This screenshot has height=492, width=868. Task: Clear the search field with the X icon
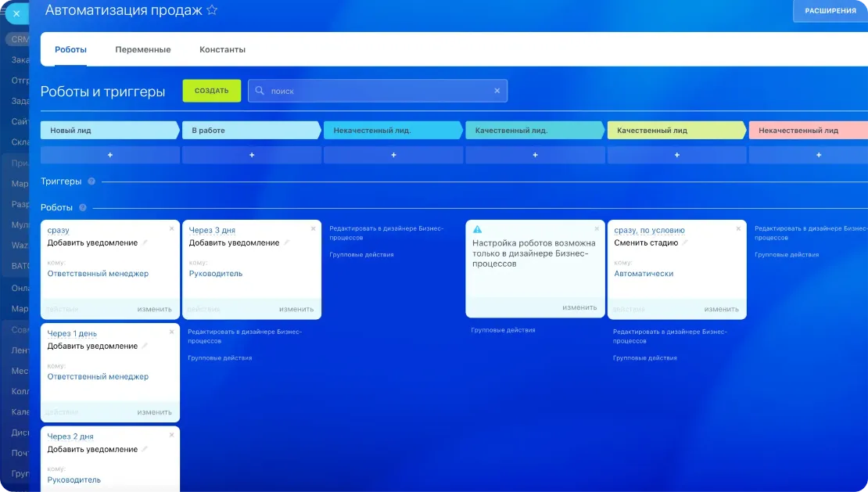[497, 91]
